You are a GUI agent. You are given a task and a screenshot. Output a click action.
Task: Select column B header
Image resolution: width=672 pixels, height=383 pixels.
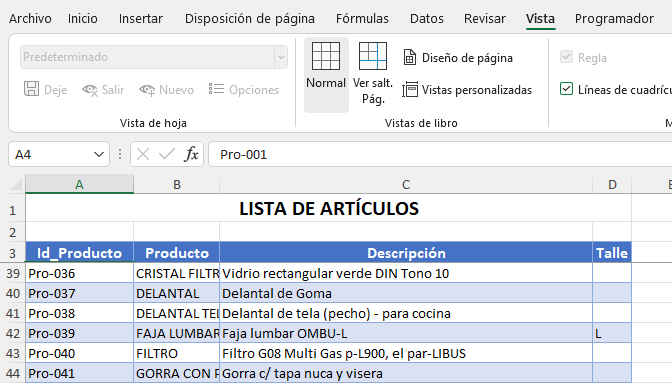177,185
